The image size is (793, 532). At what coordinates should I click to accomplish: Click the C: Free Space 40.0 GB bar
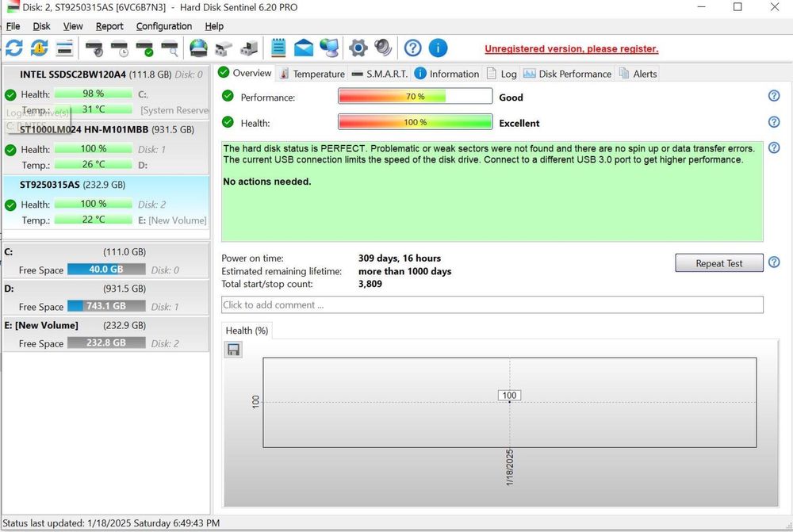point(106,270)
